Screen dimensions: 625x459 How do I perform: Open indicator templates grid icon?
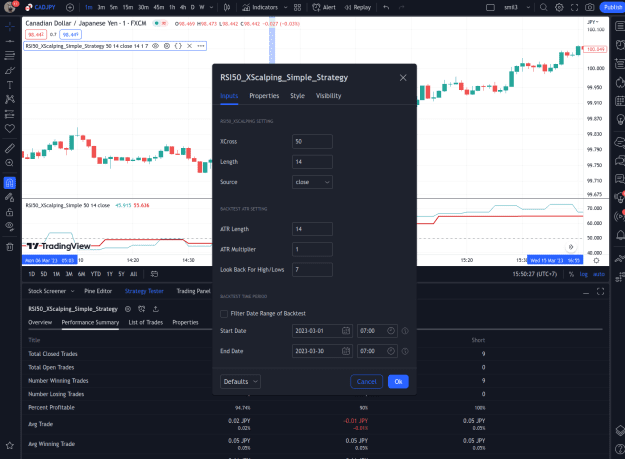click(297, 7)
